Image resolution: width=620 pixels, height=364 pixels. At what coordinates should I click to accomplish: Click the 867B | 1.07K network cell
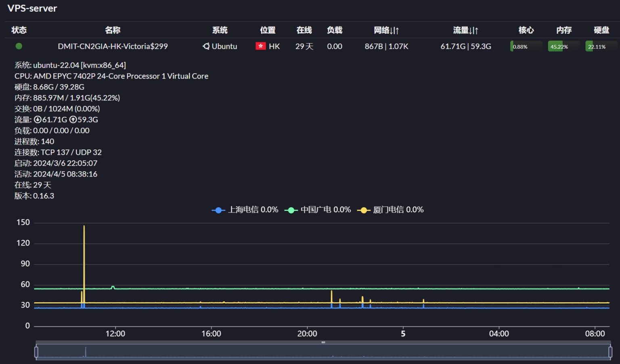click(x=386, y=46)
